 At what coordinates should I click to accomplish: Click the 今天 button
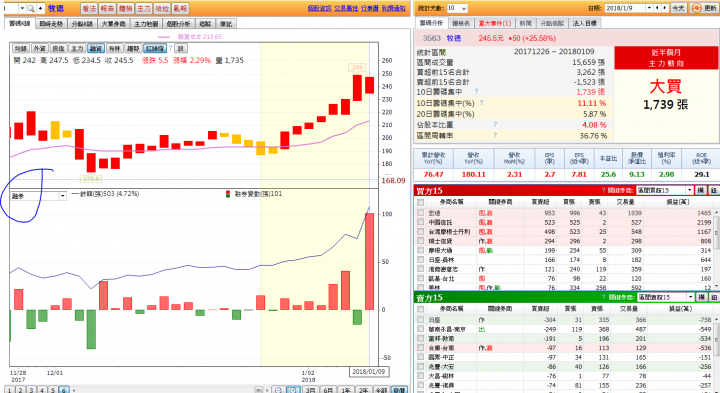tap(678, 8)
